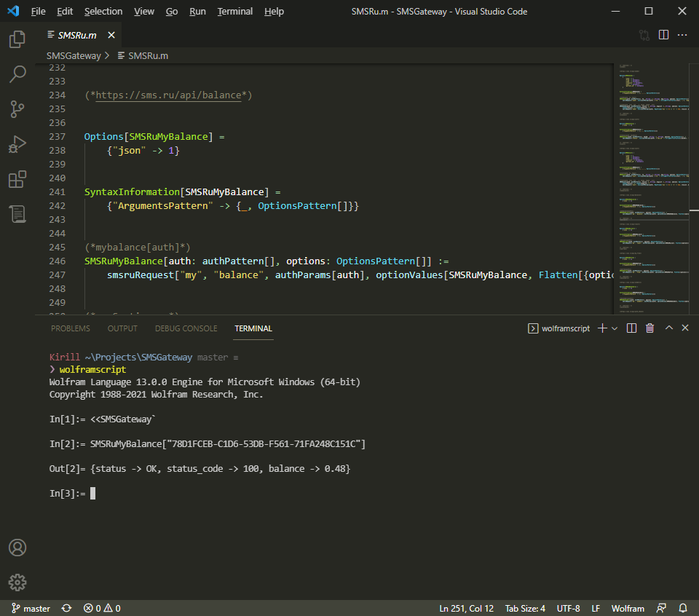Maximize the panel with the up chevron

[x=668, y=328]
